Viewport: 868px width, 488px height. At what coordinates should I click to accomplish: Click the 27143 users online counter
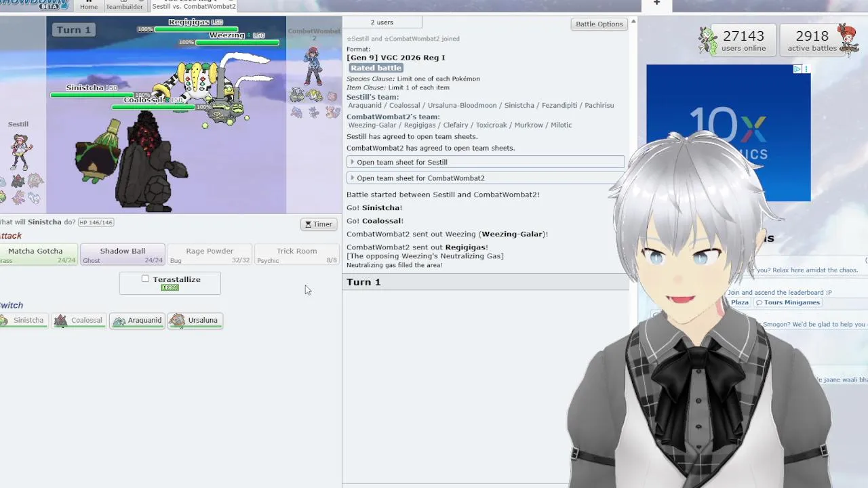744,40
